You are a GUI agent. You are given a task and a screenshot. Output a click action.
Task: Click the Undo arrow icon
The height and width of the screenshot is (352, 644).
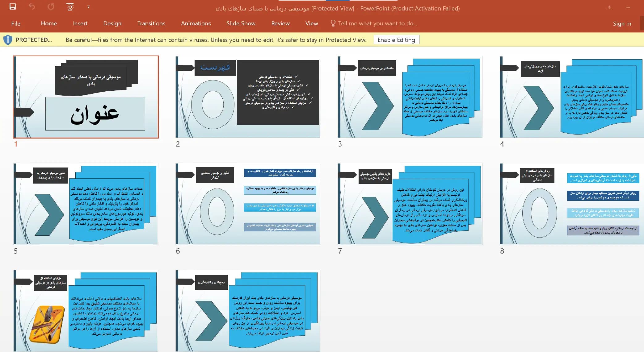tap(32, 6)
